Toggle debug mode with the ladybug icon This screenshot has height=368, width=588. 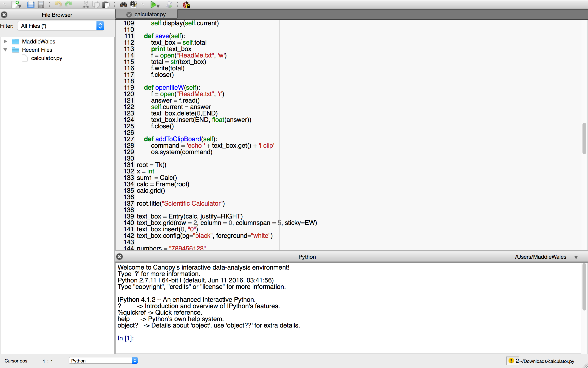pos(186,5)
